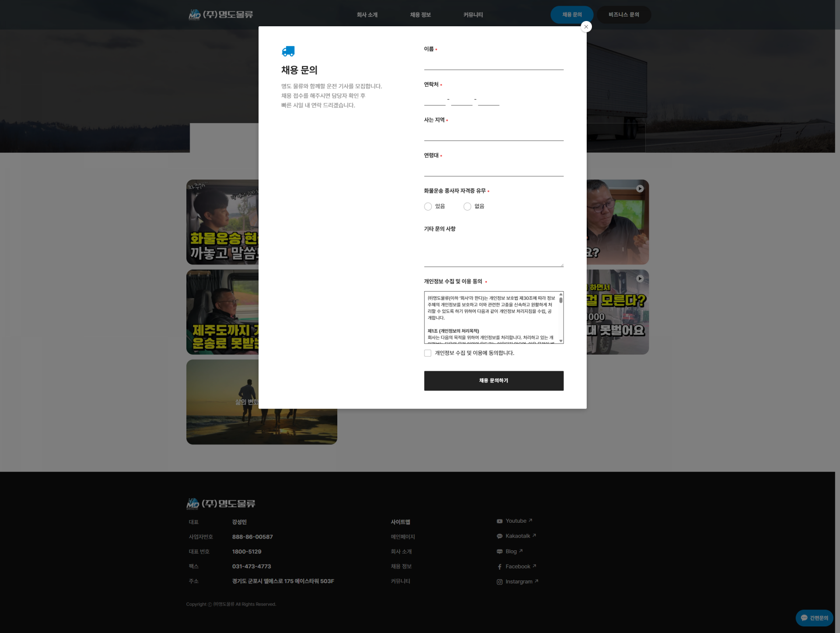Click the play icon on 못벌어요 video thumbnail
Screen dimensions: 840x633
[640, 278]
